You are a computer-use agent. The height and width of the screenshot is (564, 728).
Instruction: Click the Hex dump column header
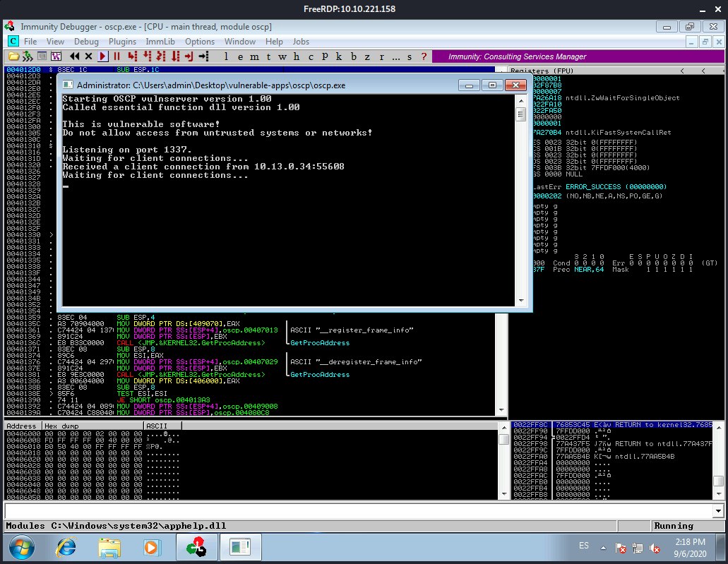point(93,426)
